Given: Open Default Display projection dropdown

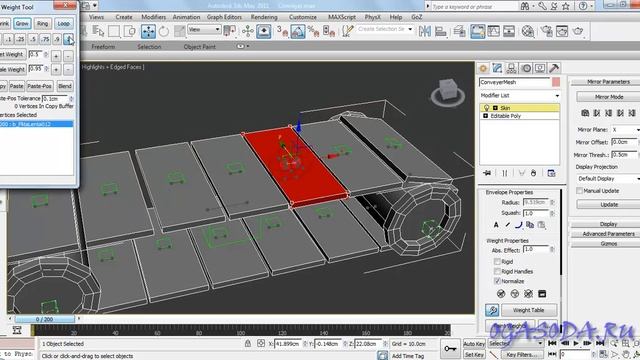Looking at the screenshot, I should (x=608, y=179).
